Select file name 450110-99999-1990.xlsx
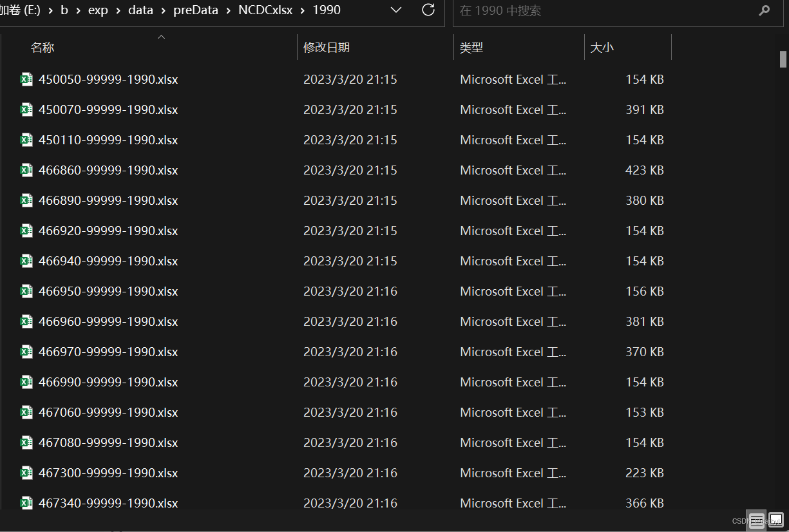Viewport: 789px width, 532px height. pyautogui.click(x=108, y=140)
